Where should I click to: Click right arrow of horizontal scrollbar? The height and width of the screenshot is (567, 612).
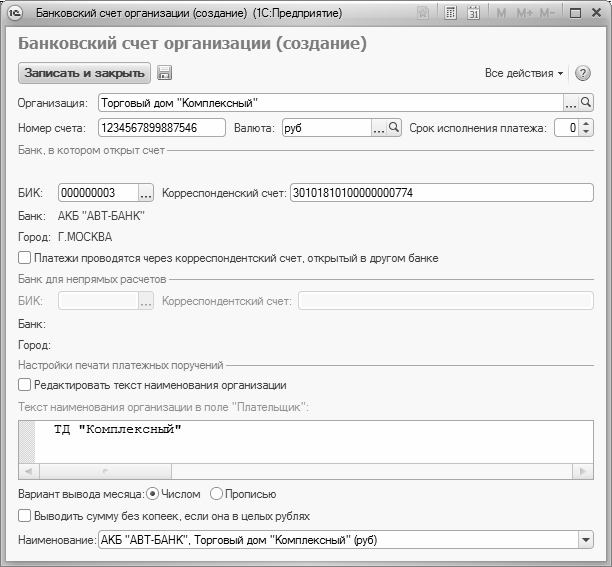tap(583, 471)
